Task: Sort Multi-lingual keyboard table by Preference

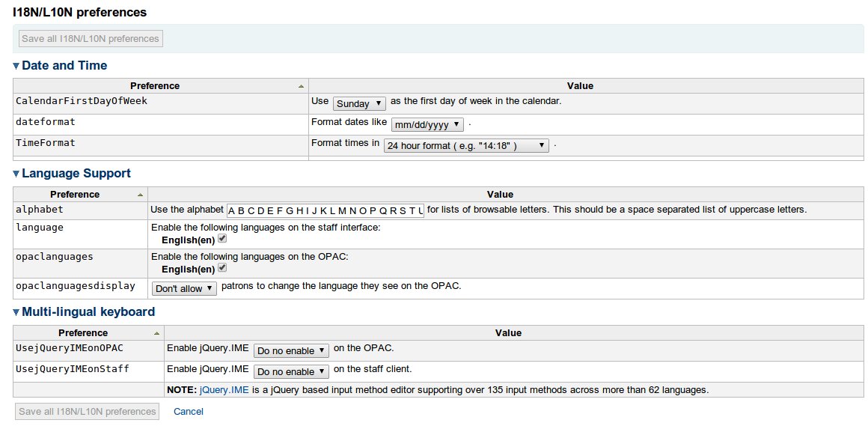Action: pos(88,333)
